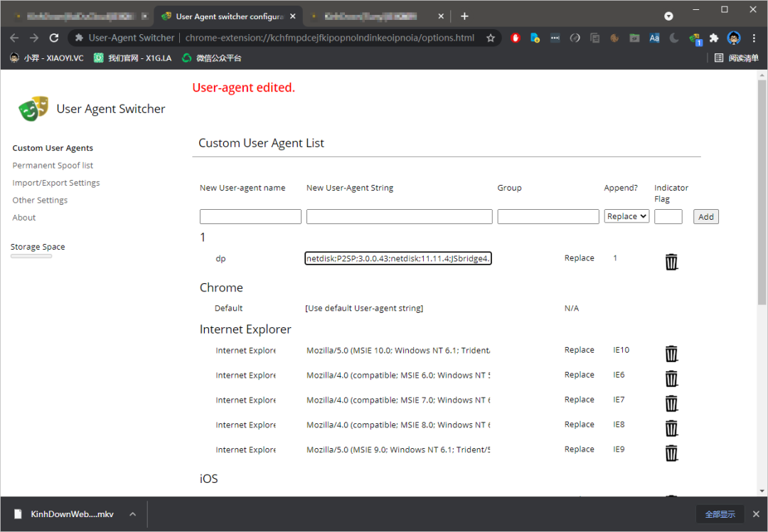The image size is (768, 532).
Task: Click Mozilla/4.0 MSIE 8.0 user-agent string
Action: tap(398, 425)
